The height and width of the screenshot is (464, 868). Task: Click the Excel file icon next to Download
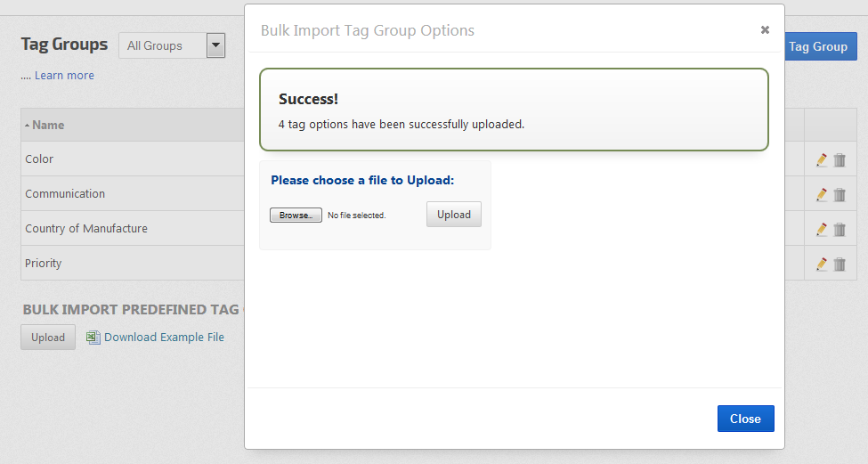coord(93,337)
